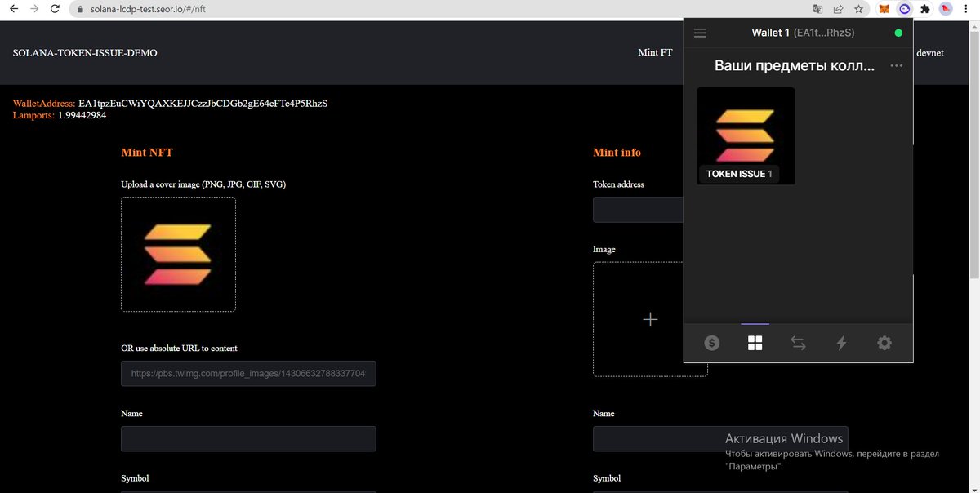The height and width of the screenshot is (493, 980).
Task: Open the tokens list in Phantom wallet
Action: point(711,343)
